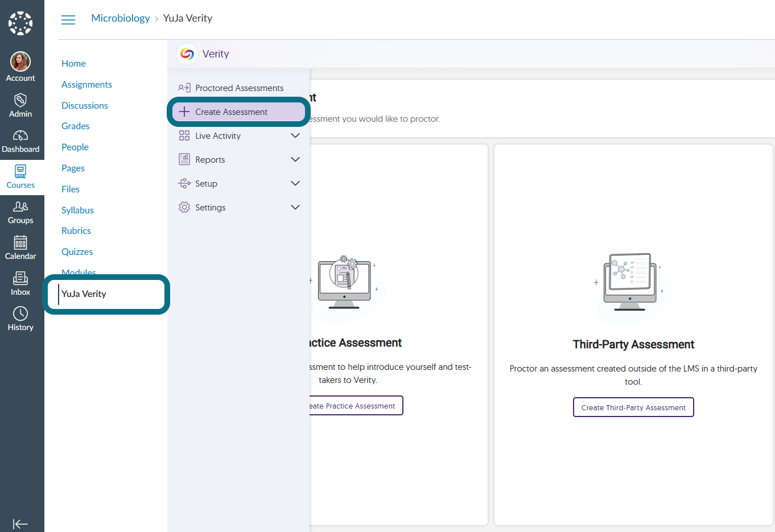
Task: Expand the Reports chevron
Action: [x=295, y=159]
